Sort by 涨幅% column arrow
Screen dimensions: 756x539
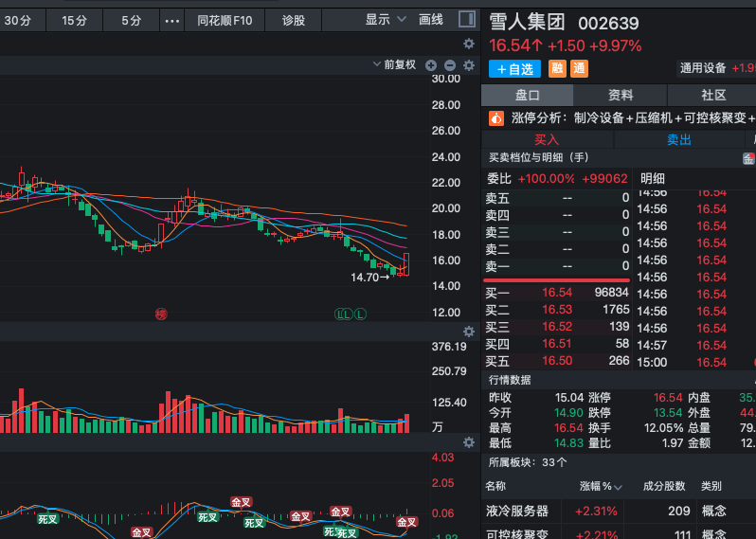click(x=618, y=488)
